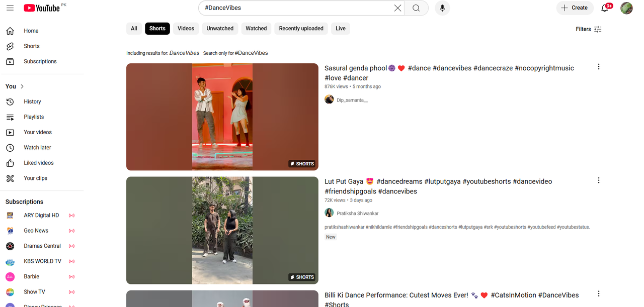Open Lut Put Gaya short thumbnail
This screenshot has width=644, height=307.
click(x=222, y=230)
